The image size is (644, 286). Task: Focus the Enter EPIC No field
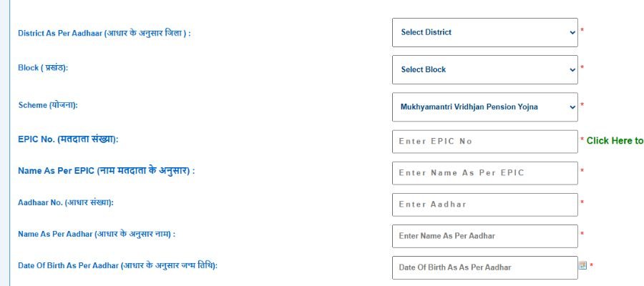click(484, 142)
